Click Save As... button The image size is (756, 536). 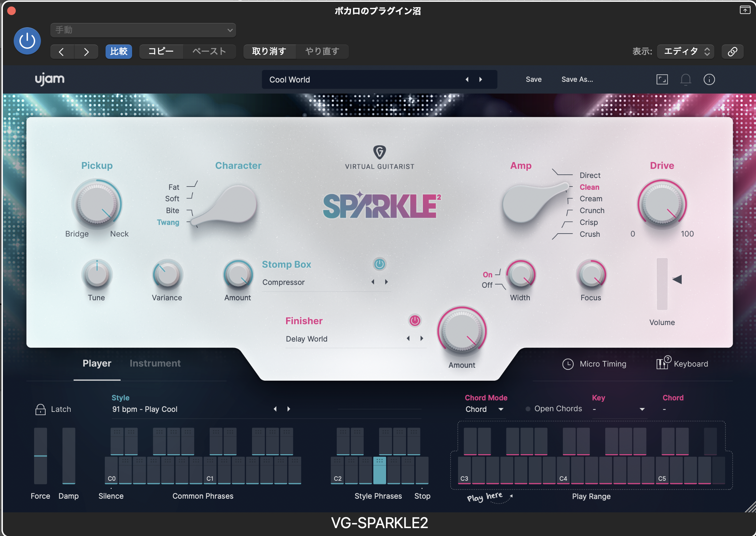[577, 79]
